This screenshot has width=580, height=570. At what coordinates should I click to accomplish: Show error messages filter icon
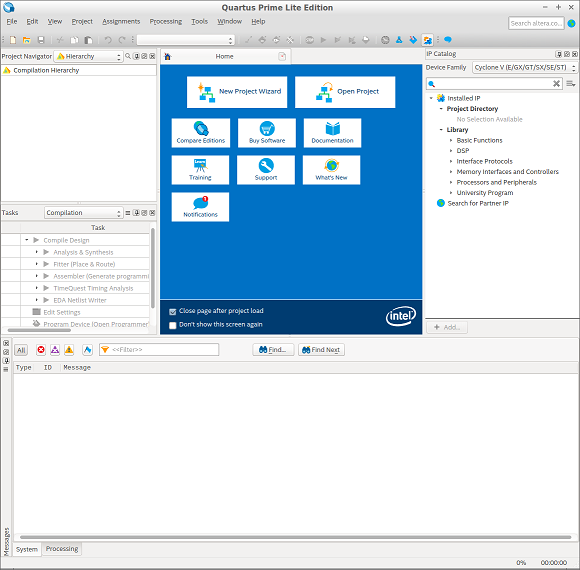tap(41, 350)
